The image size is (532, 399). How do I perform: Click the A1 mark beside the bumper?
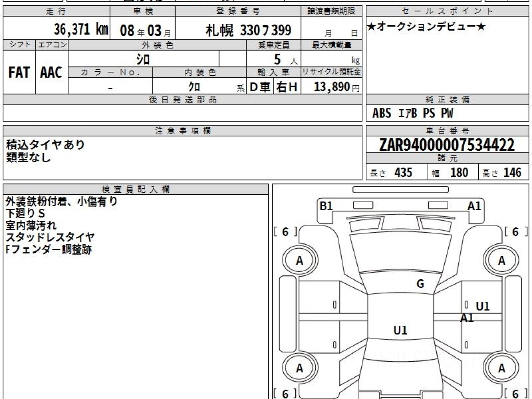click(474, 206)
